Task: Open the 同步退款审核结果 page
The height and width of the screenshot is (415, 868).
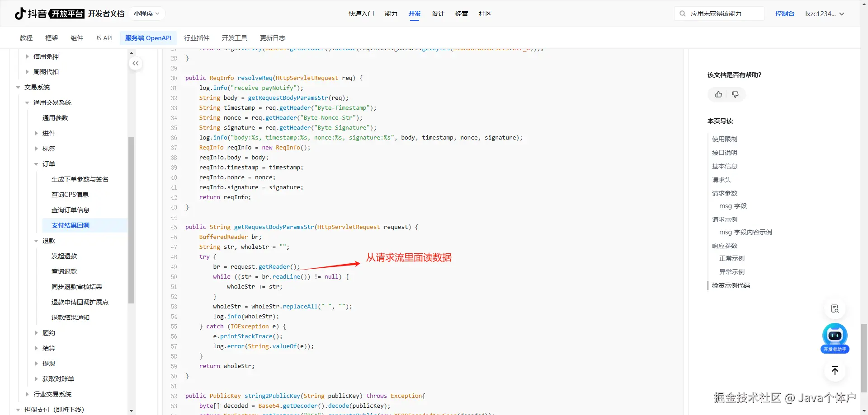Action: 77,287
